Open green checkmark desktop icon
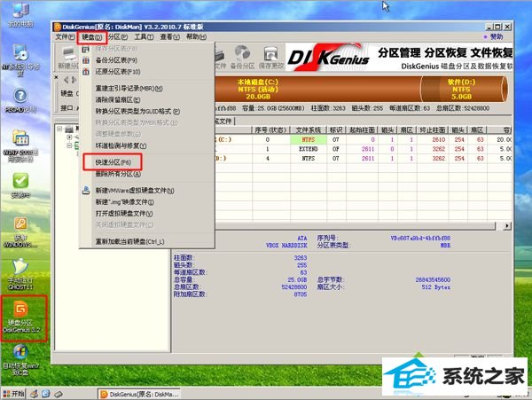 20,185
